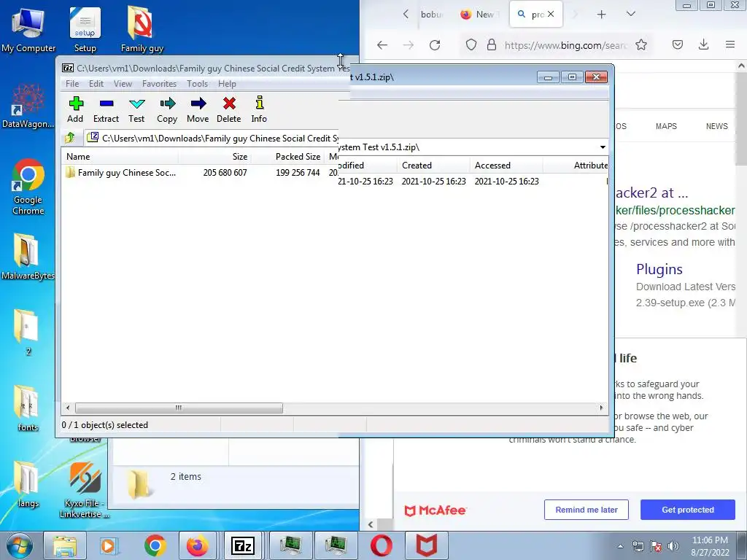Screen dimensions: 747x560
Task: Open the Plugins search result link
Action: point(659,270)
